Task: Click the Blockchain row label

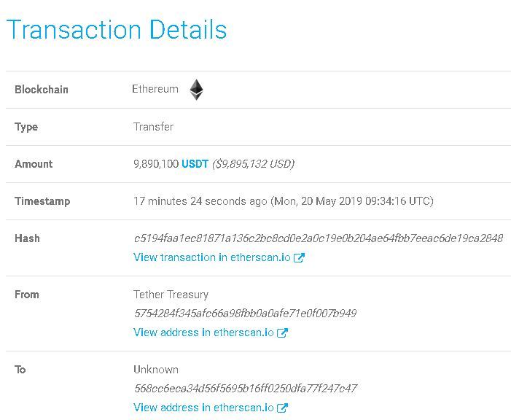Action: click(42, 90)
